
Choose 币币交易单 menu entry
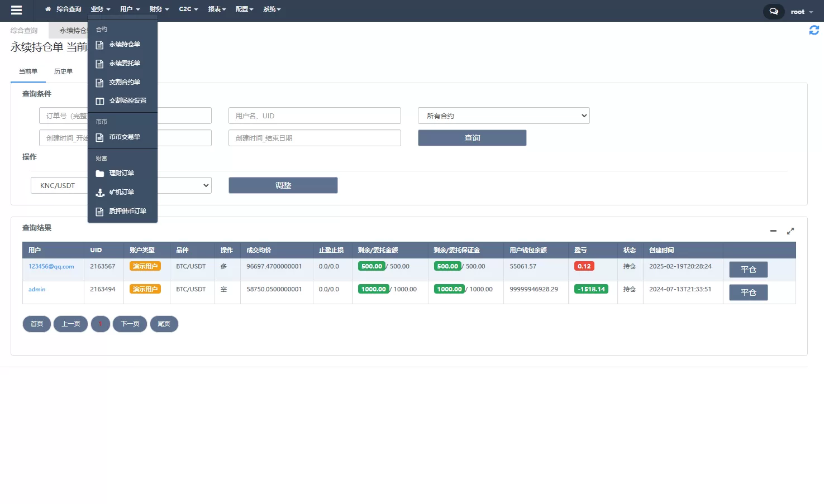(x=124, y=137)
